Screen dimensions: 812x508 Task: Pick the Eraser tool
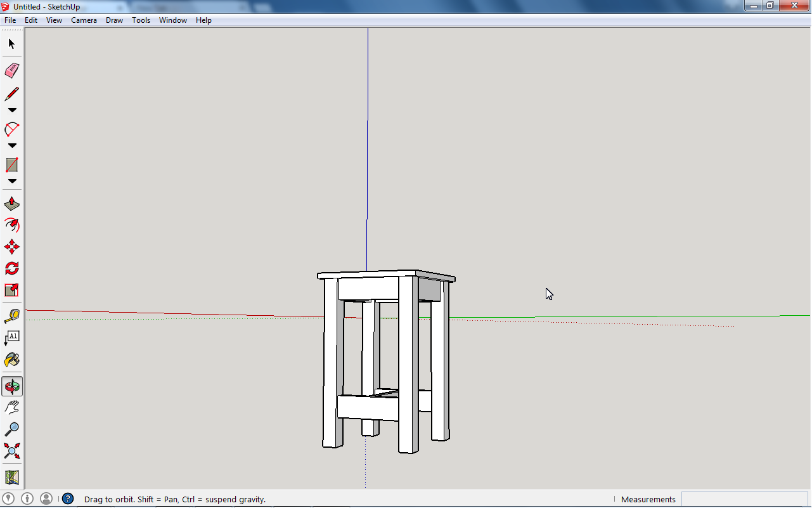point(11,70)
